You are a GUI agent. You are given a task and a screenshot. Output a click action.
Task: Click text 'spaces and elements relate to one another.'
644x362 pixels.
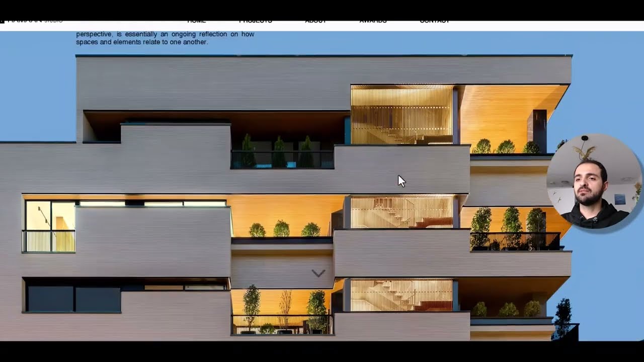pos(142,42)
